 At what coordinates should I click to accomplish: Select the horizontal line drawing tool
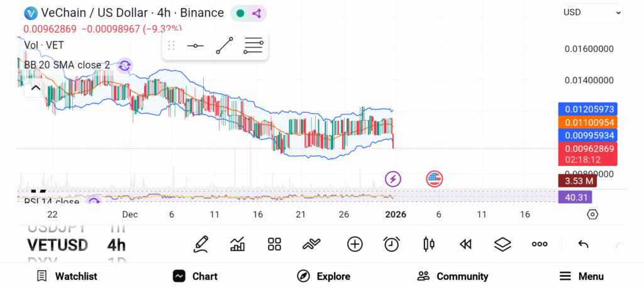[195, 46]
